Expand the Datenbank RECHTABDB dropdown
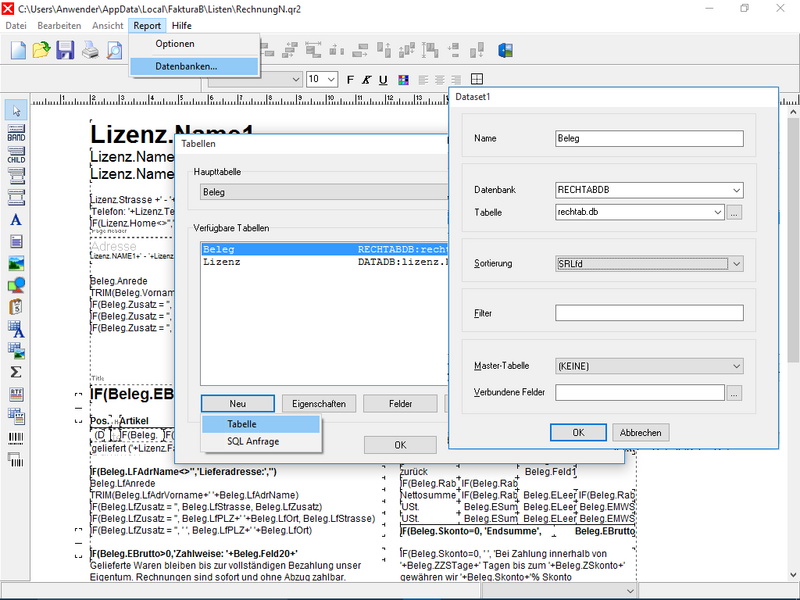This screenshot has width=800, height=600. coord(736,190)
